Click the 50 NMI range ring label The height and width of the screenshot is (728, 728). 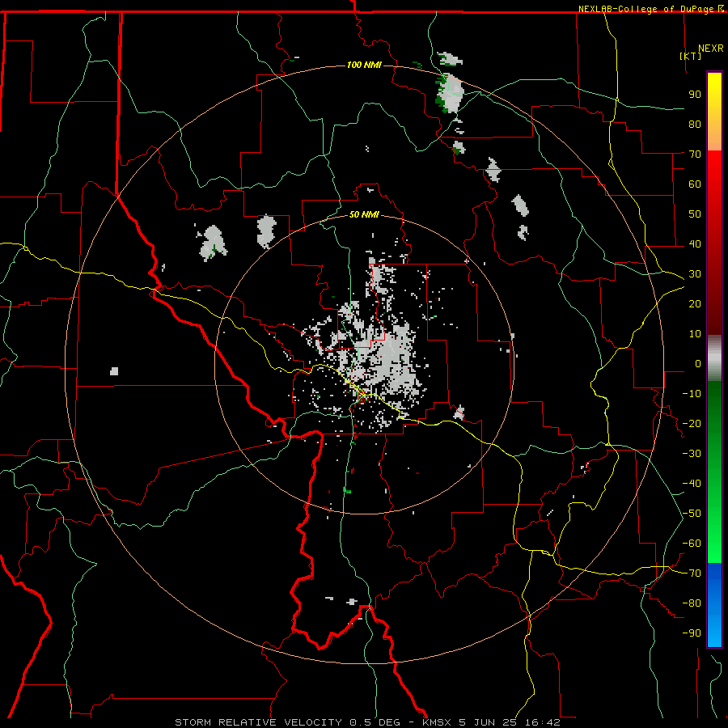click(364, 214)
